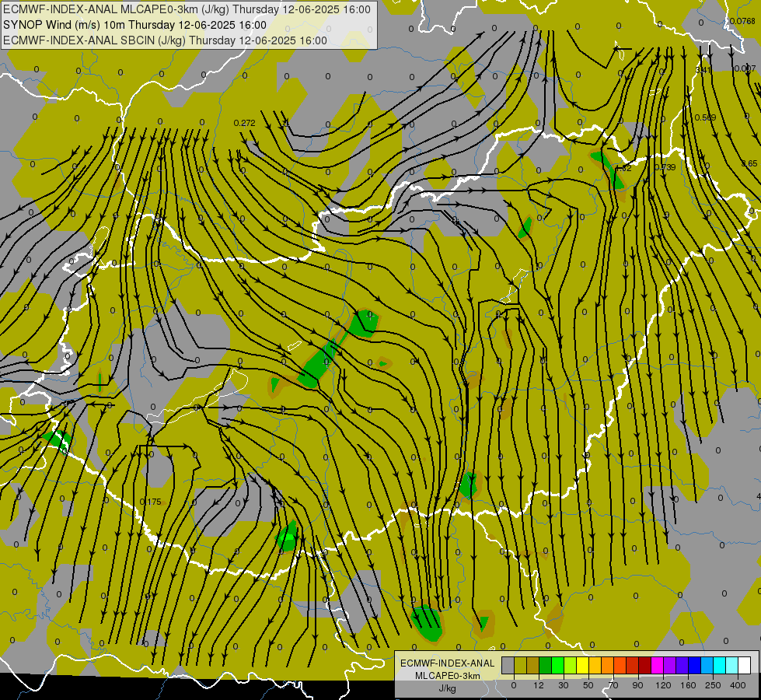Click the white swatch ending the legend
Screen dimensions: 761x700
coord(745,665)
